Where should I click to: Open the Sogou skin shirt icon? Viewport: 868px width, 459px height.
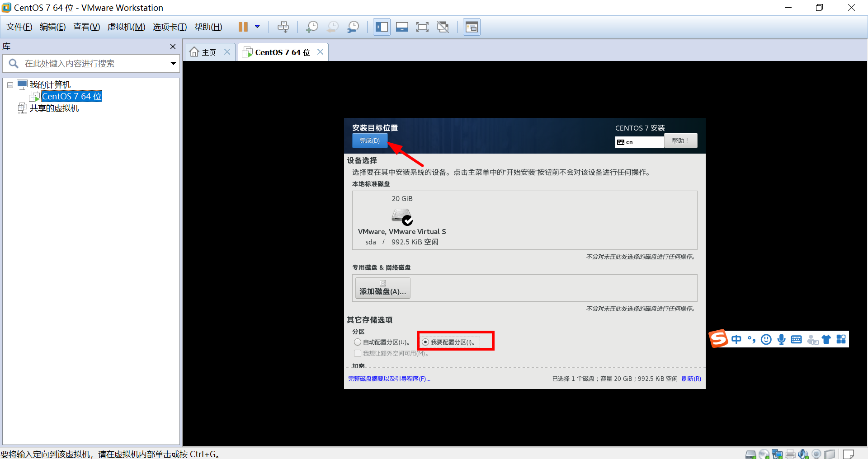[826, 339]
